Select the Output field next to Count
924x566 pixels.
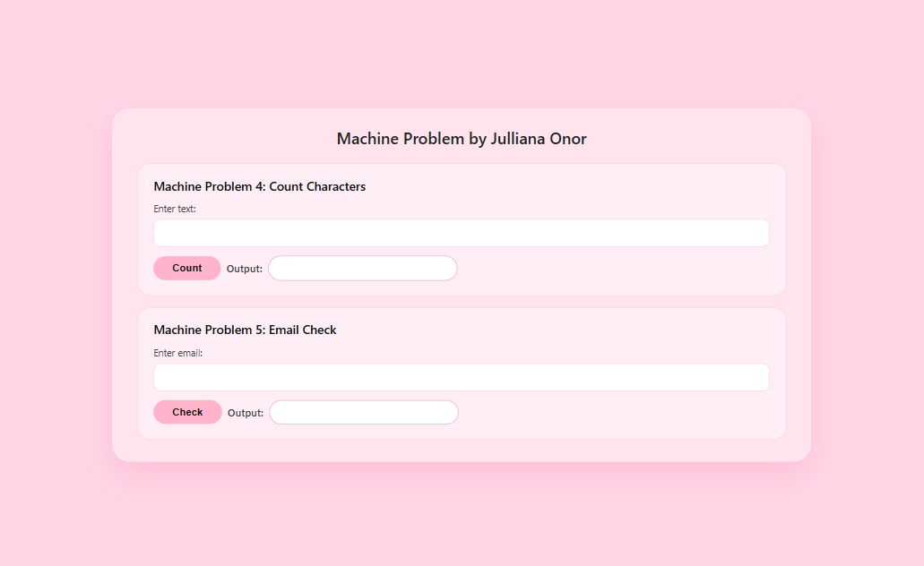tap(362, 268)
